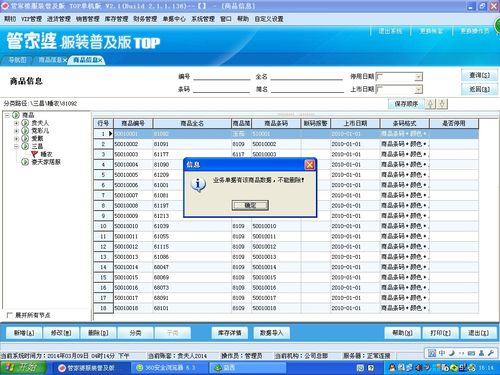Expand the 贵夫人 tree node
The width and height of the screenshot is (500, 375).
[16, 123]
